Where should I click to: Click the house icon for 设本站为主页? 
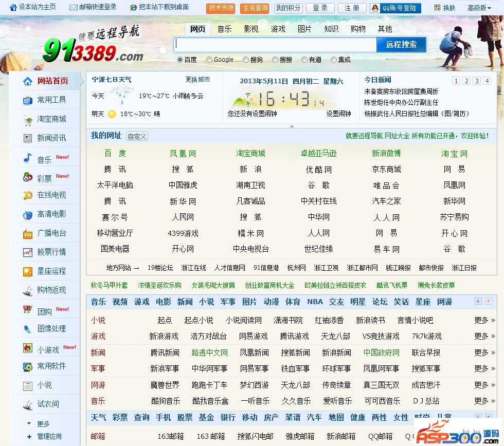click(x=13, y=7)
